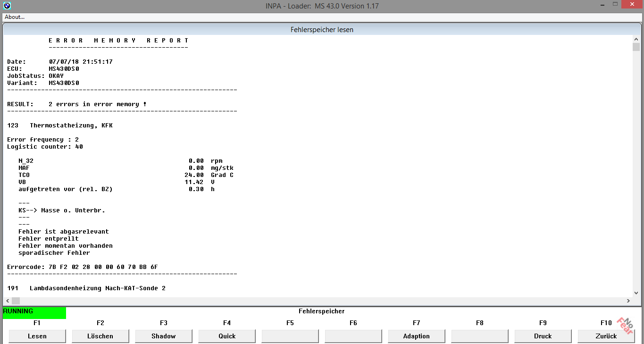Click the Lesen button
The height and width of the screenshot is (344, 644).
[37, 336]
